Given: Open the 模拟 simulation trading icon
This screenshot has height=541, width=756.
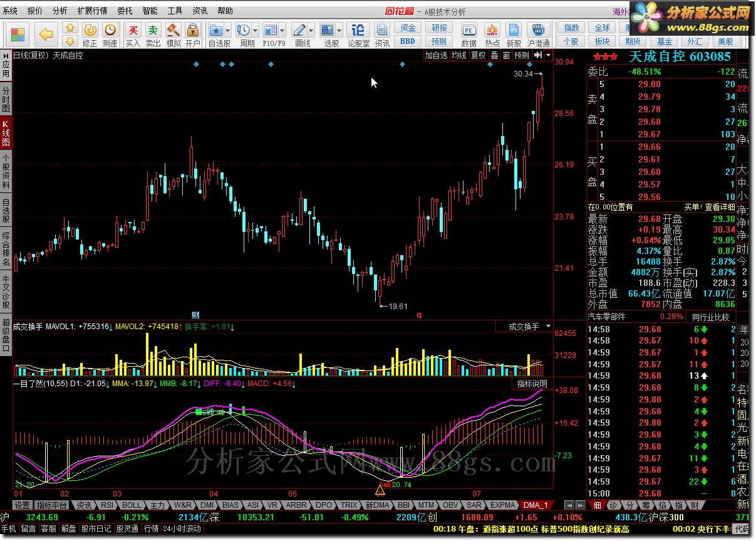Looking at the screenshot, I should coord(173,35).
